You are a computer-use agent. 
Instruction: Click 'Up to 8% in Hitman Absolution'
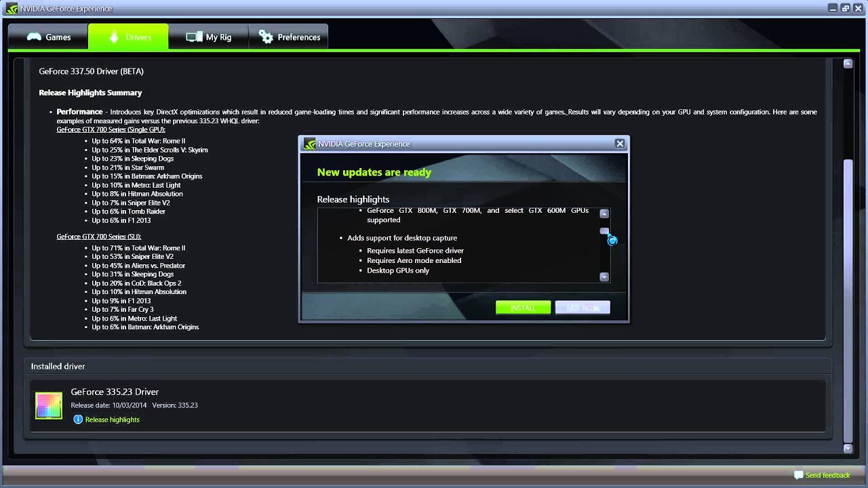coord(137,194)
